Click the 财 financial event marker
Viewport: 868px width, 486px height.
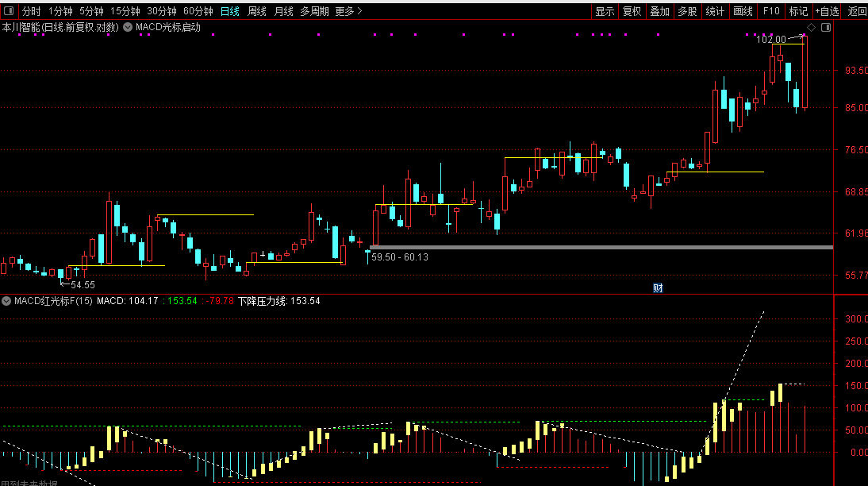click(658, 287)
